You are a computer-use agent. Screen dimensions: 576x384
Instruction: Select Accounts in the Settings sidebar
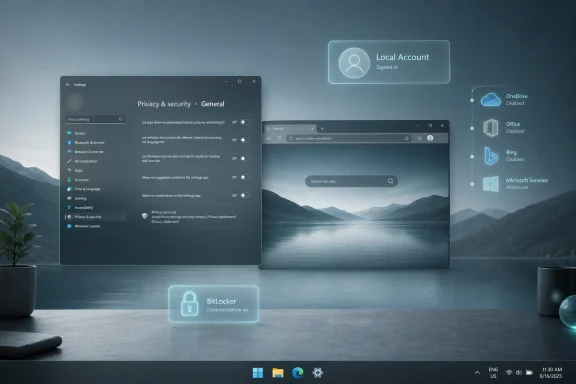pos(82,180)
